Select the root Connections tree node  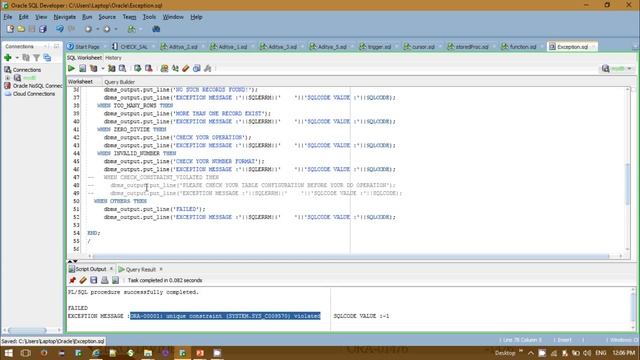click(x=22, y=70)
